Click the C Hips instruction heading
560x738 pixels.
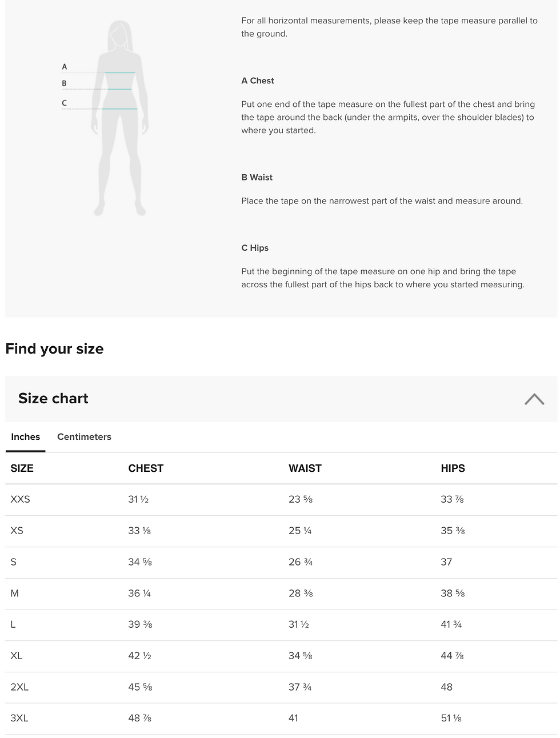pos(255,248)
